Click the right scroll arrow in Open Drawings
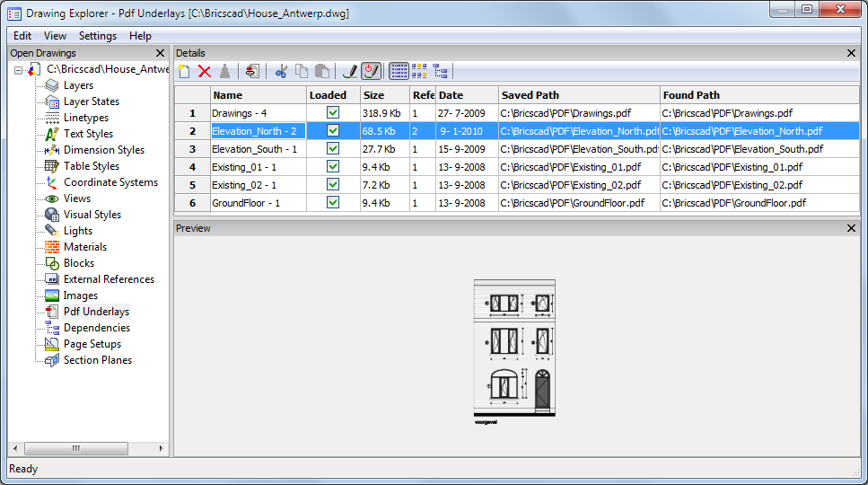The width and height of the screenshot is (868, 485). (x=161, y=448)
